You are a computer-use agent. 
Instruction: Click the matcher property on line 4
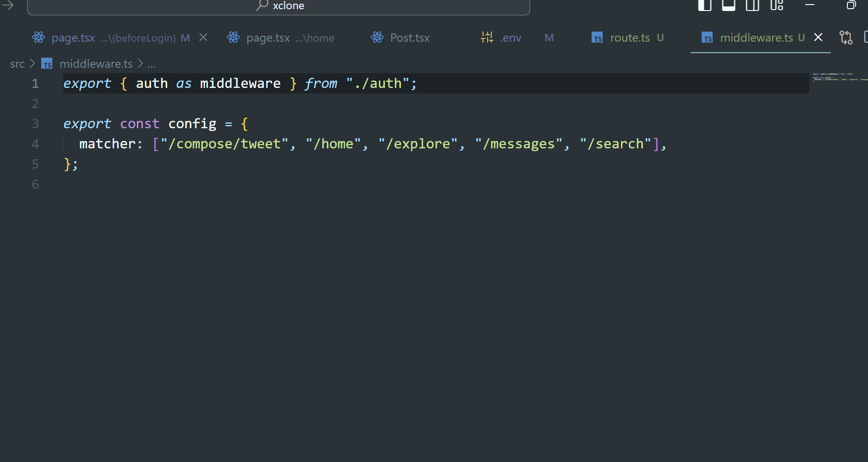pyautogui.click(x=107, y=144)
